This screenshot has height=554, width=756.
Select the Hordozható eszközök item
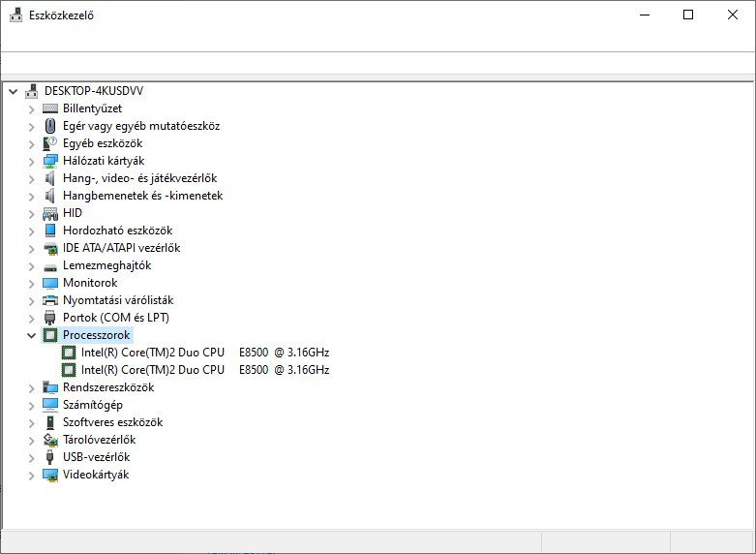click(117, 231)
